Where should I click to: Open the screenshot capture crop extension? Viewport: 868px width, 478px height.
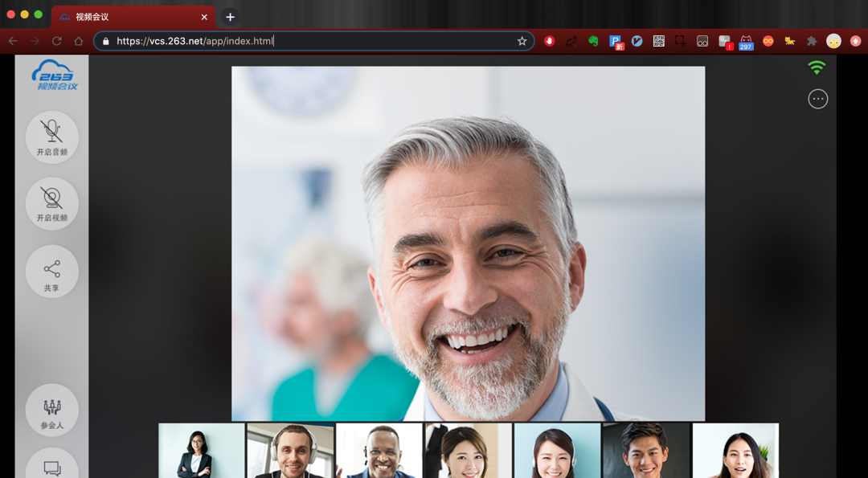[x=681, y=41]
